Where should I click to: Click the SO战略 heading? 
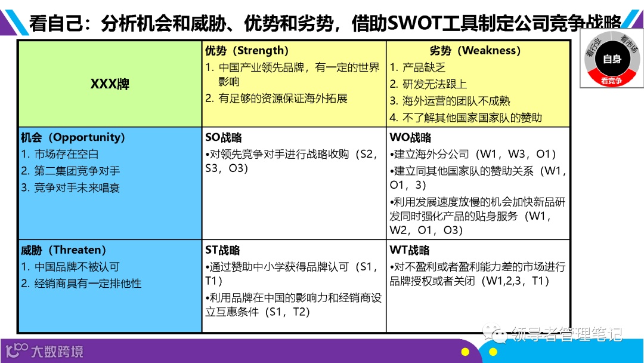click(224, 137)
